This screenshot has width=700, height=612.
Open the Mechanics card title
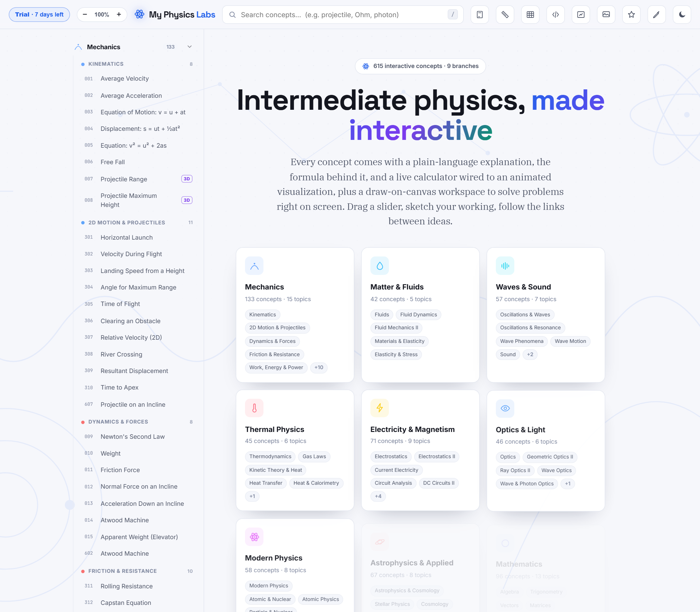[x=264, y=287]
